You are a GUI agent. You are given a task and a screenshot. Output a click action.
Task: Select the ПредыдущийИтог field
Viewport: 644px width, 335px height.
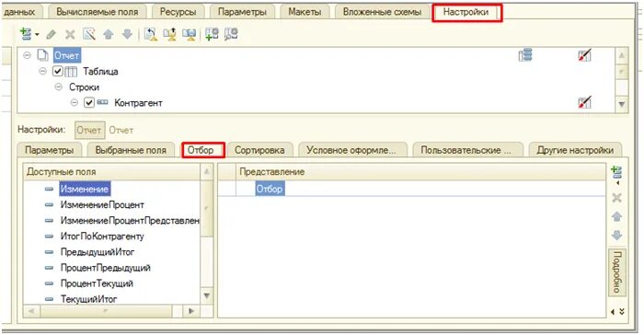[98, 252]
